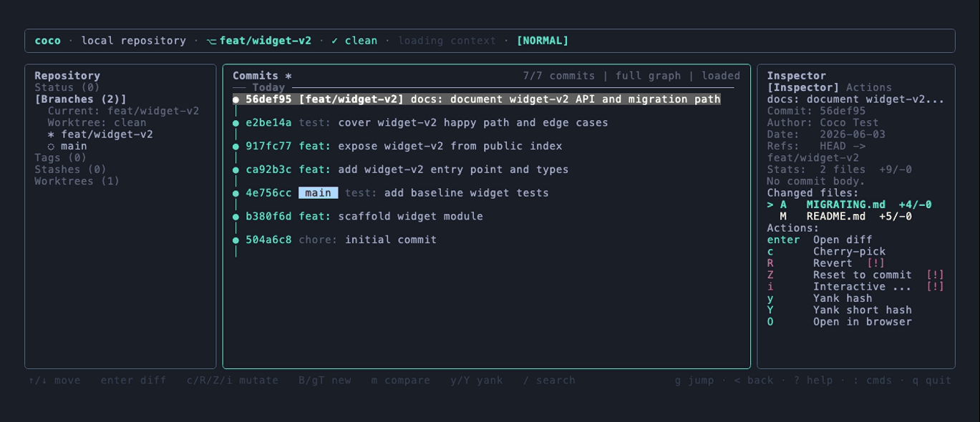Click the graph node dot of commit 504a6c8

coord(236,240)
